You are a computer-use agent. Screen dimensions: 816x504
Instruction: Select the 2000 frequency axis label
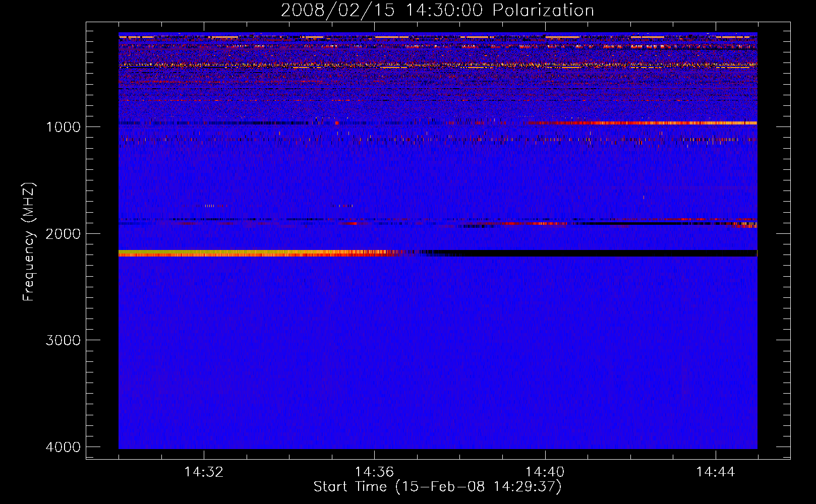coord(63,234)
